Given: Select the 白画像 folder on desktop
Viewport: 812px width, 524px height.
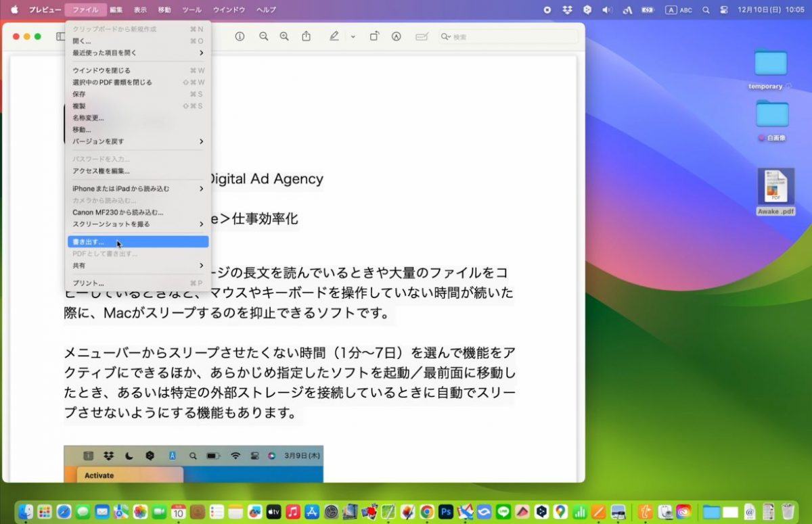Looking at the screenshot, I should coord(772,120).
